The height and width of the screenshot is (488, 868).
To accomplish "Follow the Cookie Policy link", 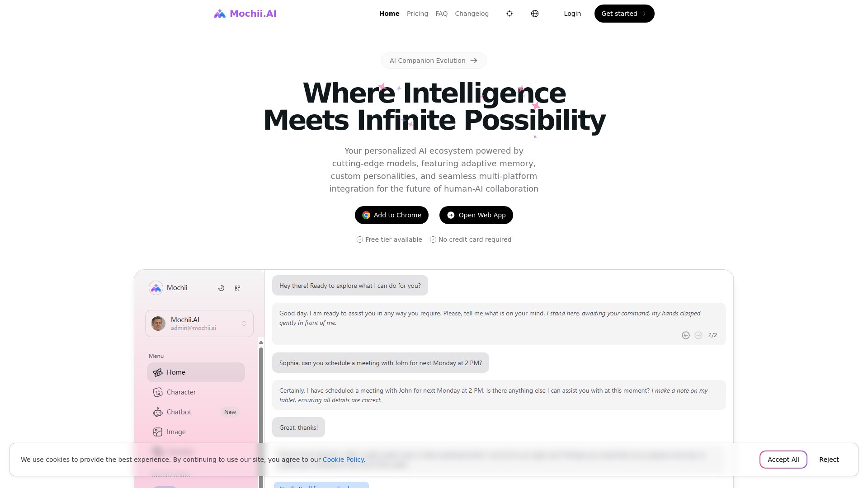I will click(x=344, y=460).
